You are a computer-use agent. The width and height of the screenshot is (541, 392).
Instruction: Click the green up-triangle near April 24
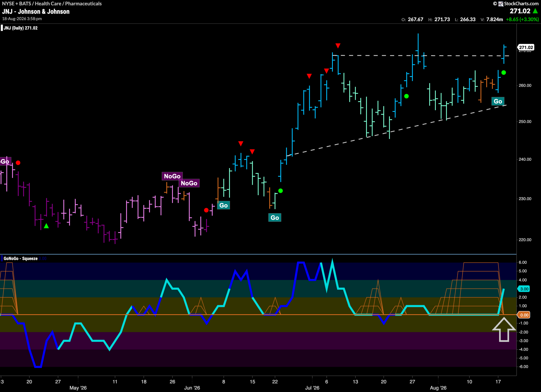[46, 226]
